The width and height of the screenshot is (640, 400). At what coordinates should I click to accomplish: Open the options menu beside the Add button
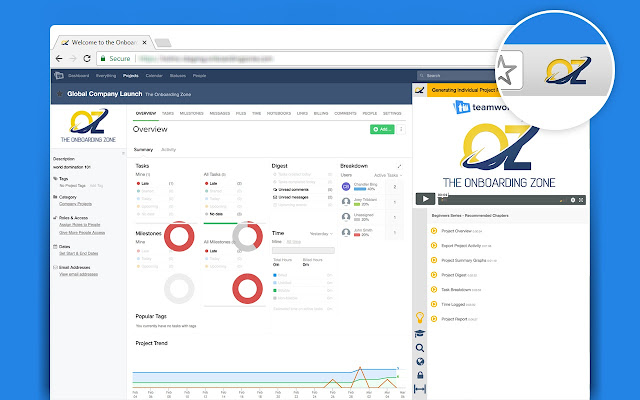[401, 129]
